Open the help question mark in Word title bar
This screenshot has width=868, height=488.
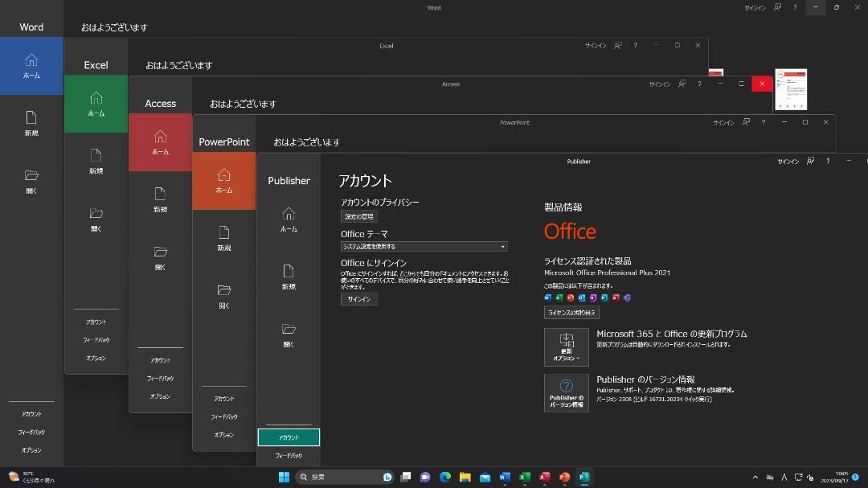(795, 7)
